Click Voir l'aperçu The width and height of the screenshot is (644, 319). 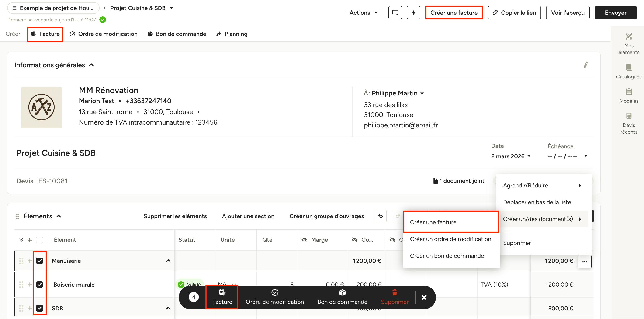[568, 13]
